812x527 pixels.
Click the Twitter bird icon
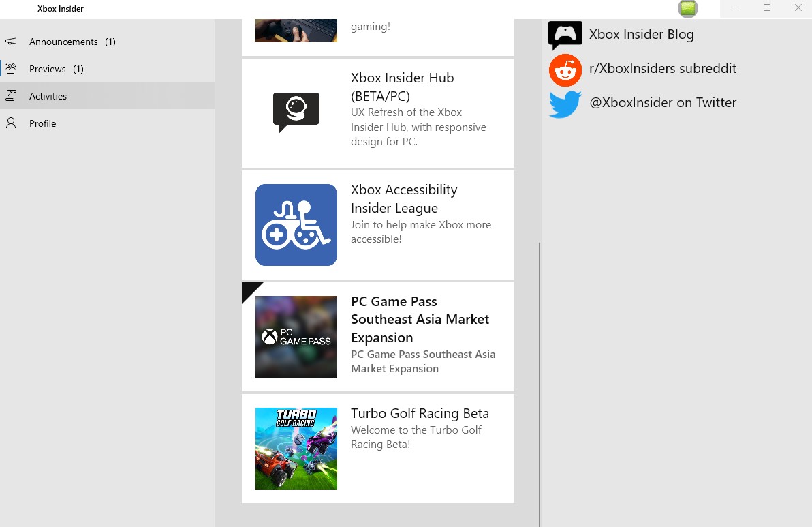pos(565,104)
